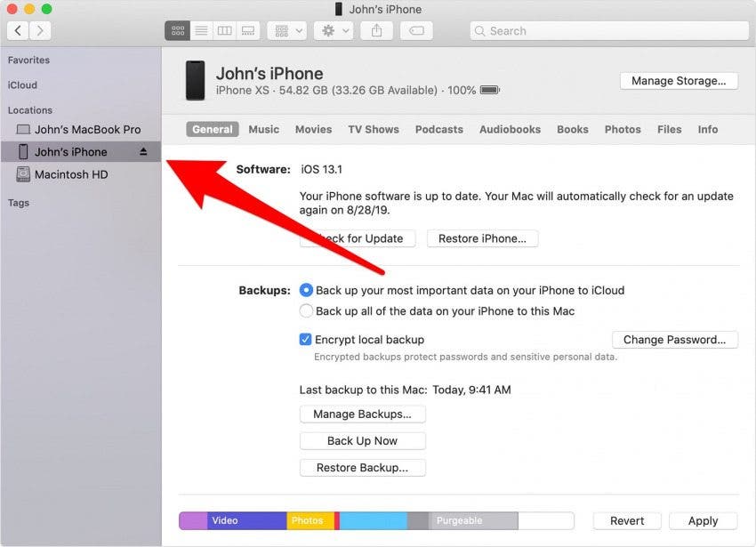The width and height of the screenshot is (756, 547).
Task: Switch to the Audiobooks tab
Action: point(511,129)
